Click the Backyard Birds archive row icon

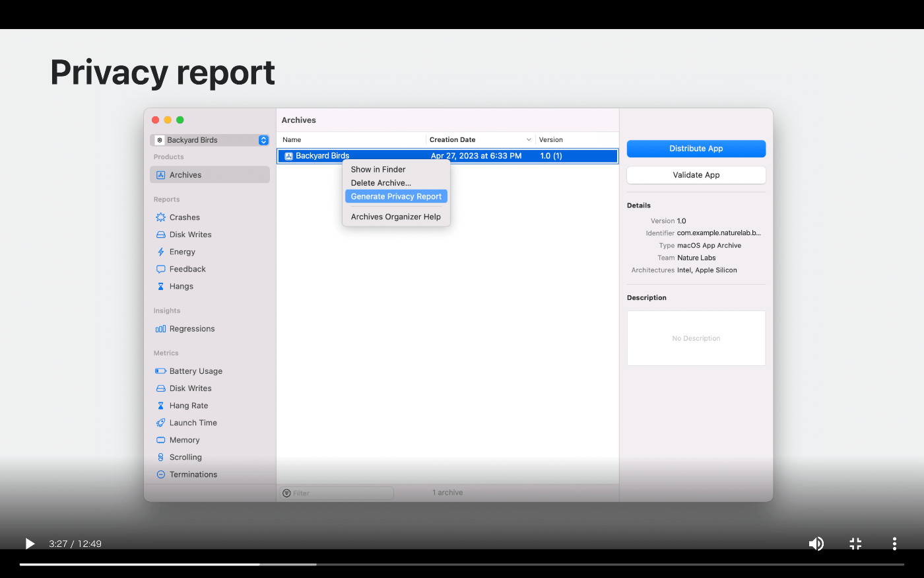pyautogui.click(x=288, y=156)
